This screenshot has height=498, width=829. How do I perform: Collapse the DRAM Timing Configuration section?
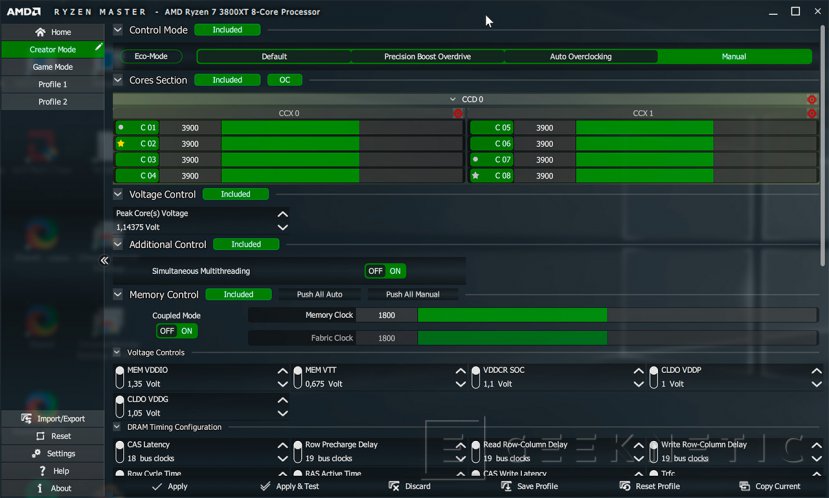(117, 427)
